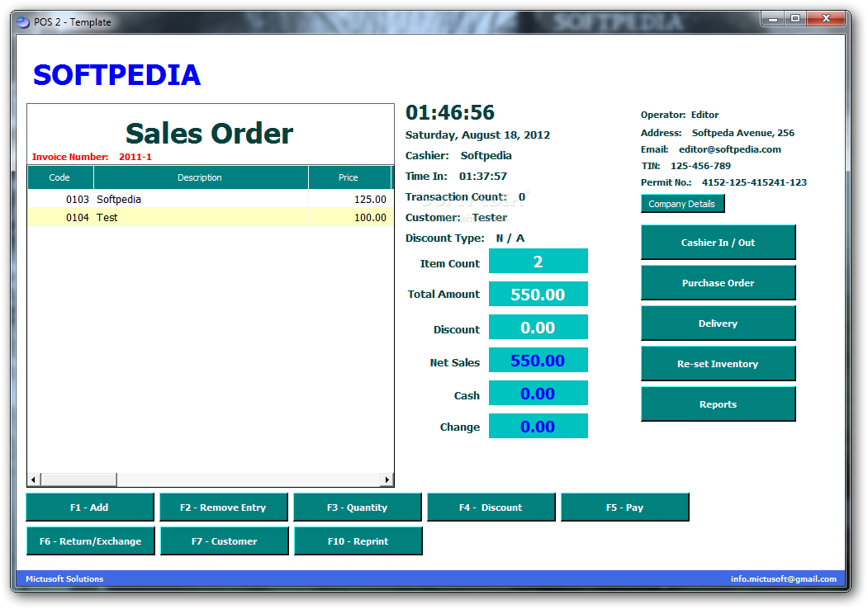Click the Customer name Tester
The image size is (868, 609).
click(490, 217)
